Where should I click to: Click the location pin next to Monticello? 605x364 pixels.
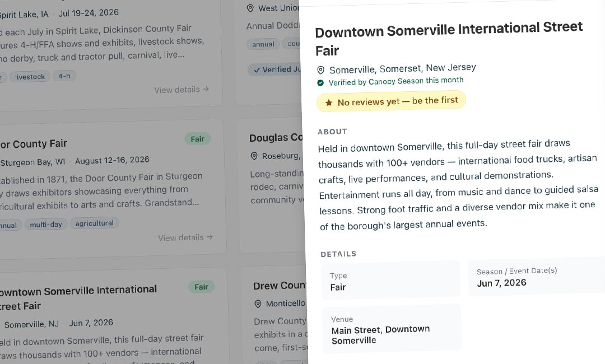click(x=258, y=304)
